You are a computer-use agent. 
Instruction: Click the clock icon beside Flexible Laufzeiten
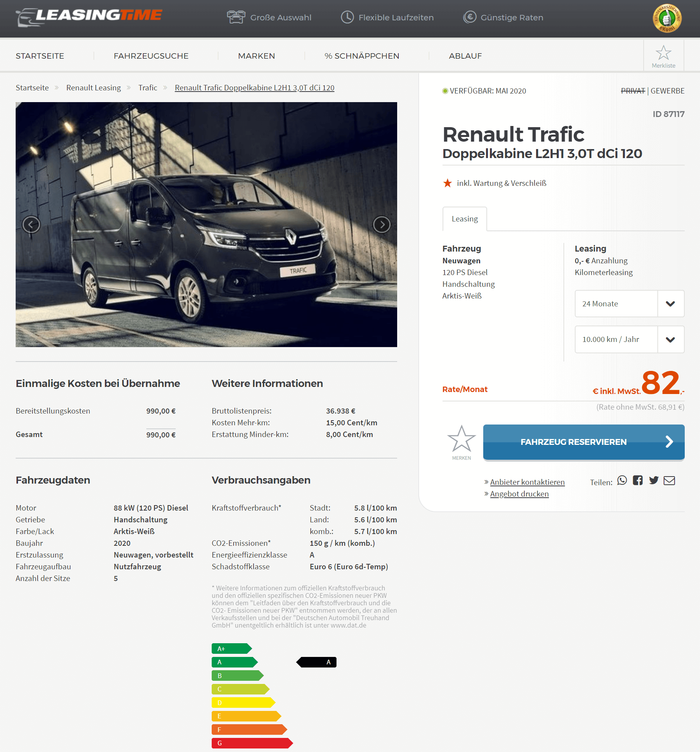pos(347,17)
